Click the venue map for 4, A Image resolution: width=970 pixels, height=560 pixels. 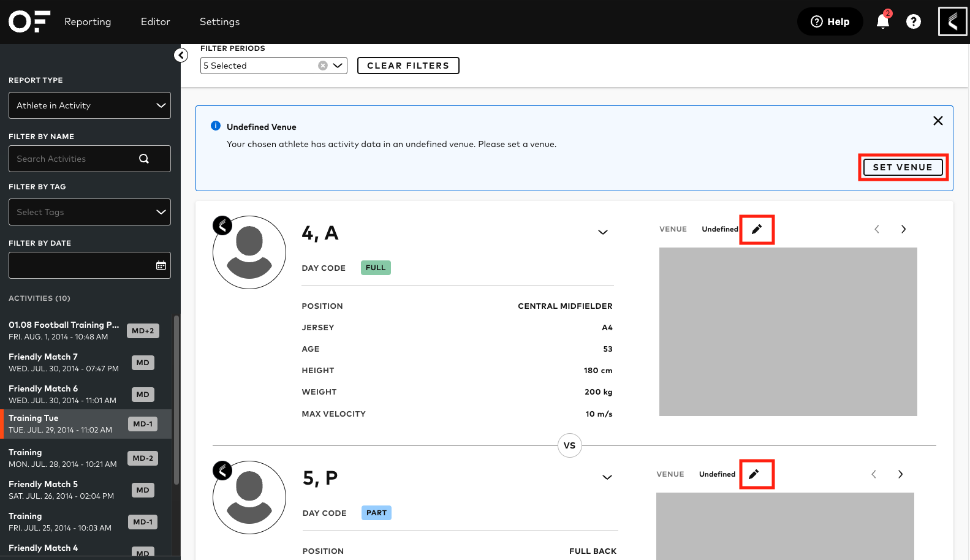pos(788,331)
